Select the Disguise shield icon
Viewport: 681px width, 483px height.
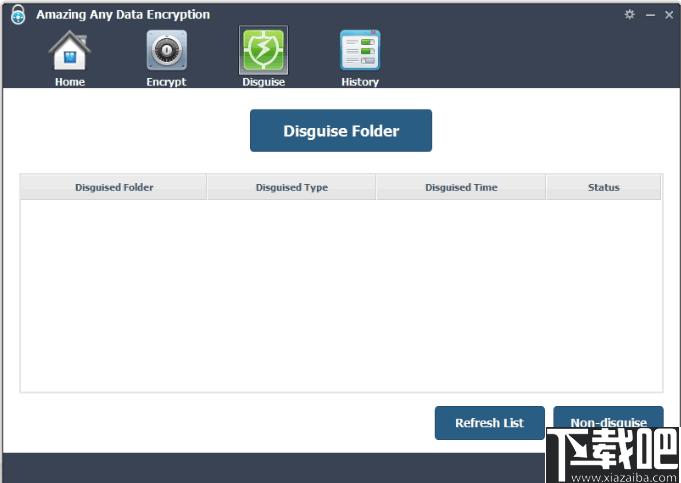tap(263, 50)
